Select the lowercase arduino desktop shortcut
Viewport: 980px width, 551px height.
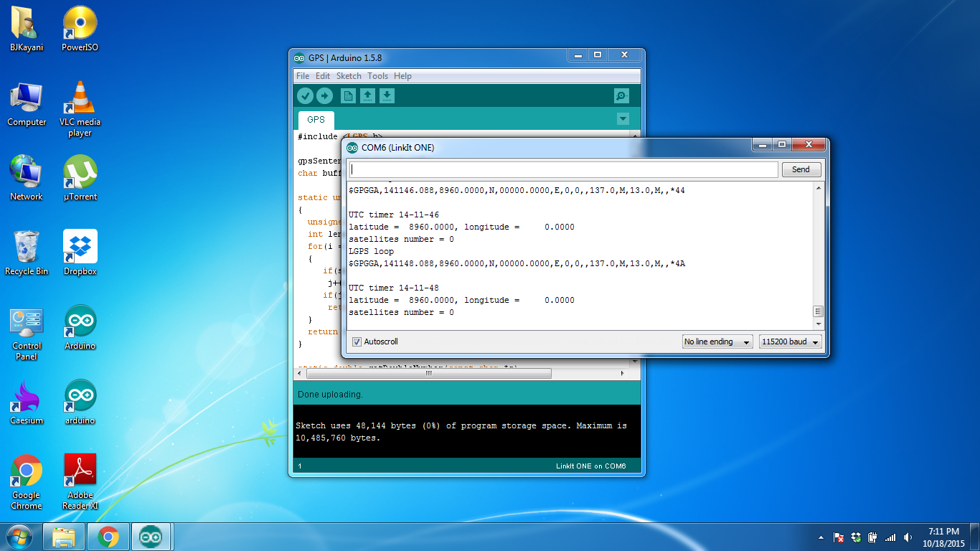[x=80, y=402]
